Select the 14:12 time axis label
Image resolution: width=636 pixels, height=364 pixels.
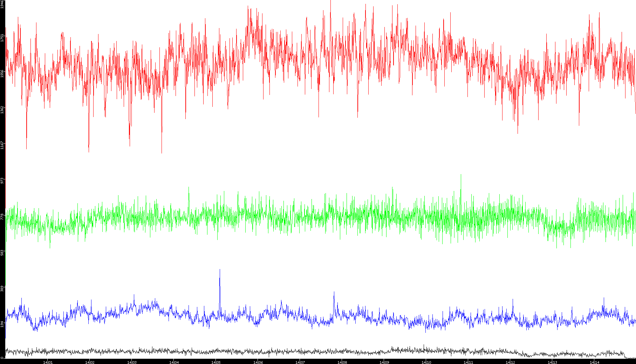(x=510, y=362)
